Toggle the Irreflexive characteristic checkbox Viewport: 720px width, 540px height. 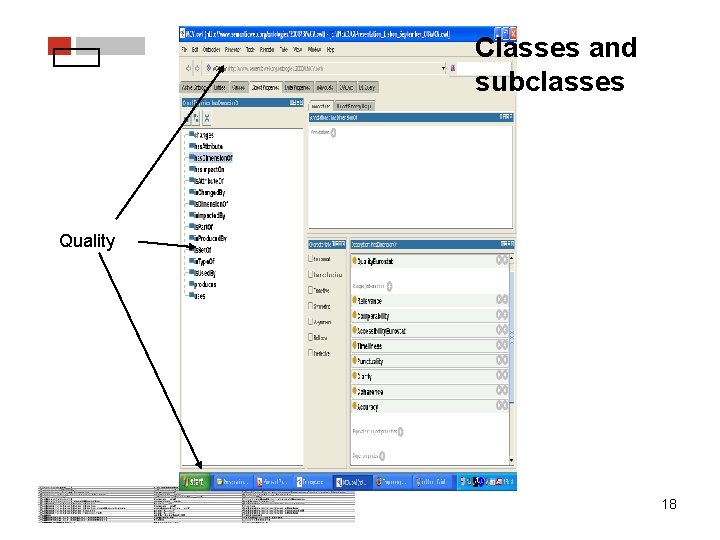tap(310, 353)
